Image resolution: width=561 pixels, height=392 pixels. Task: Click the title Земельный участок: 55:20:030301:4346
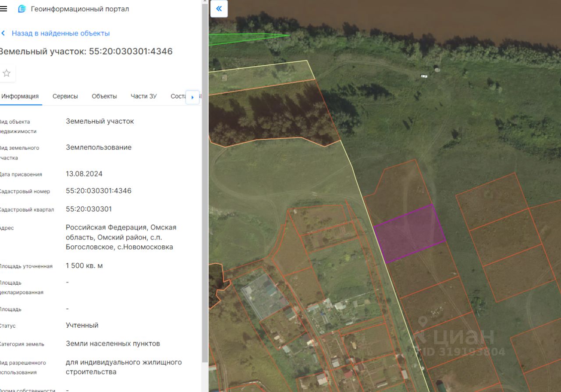coord(85,51)
